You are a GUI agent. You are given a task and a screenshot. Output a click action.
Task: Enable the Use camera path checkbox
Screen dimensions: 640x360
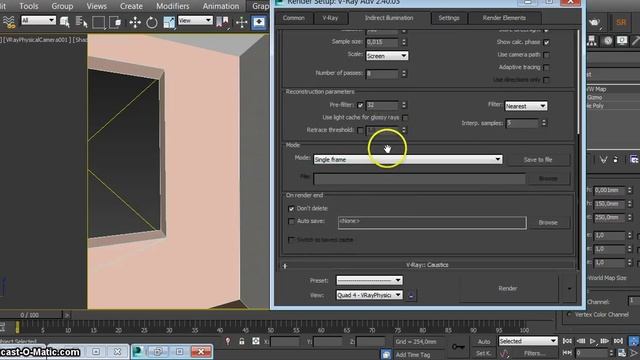547,55
